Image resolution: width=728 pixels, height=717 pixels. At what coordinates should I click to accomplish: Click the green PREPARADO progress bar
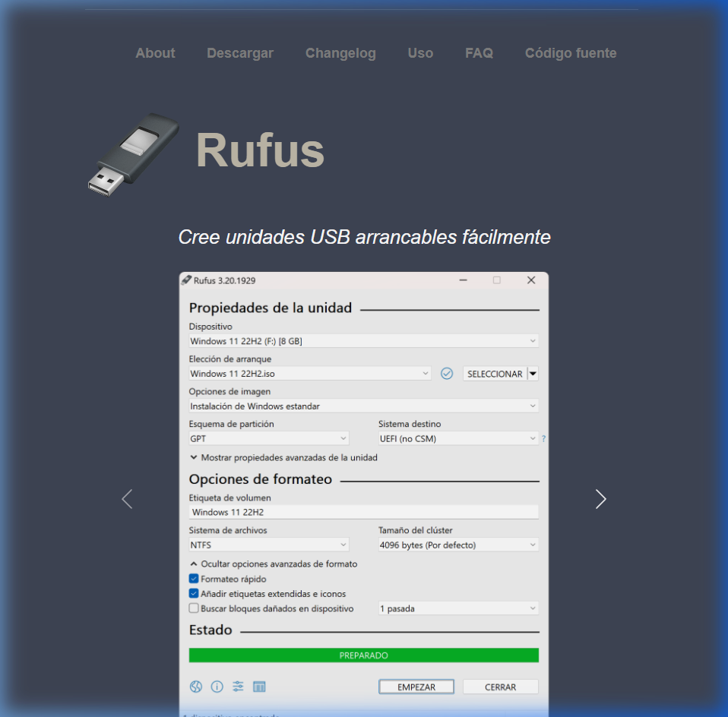click(363, 655)
